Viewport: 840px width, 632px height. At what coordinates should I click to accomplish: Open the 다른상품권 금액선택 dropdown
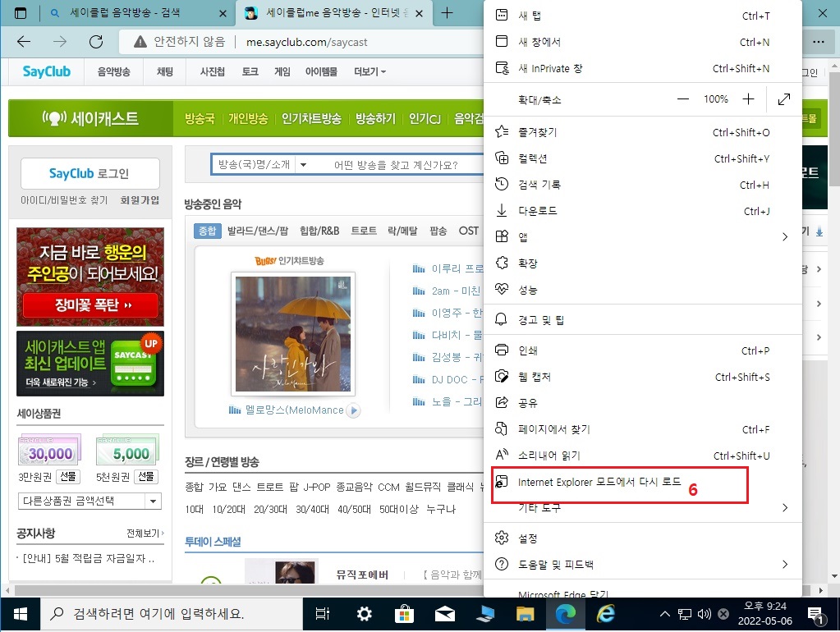coord(90,501)
